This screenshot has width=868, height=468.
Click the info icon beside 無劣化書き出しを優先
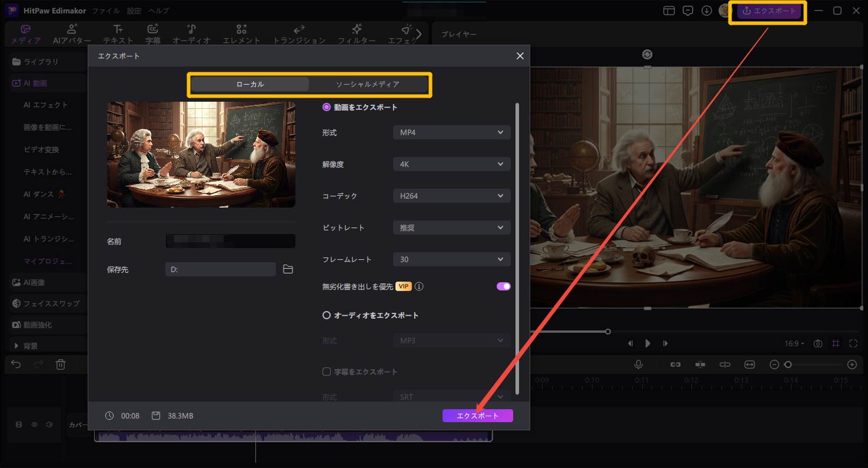(419, 287)
